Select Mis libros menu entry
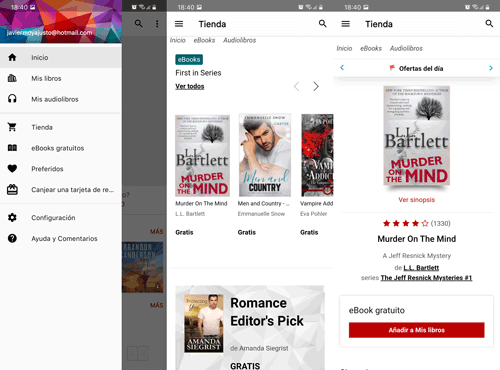The width and height of the screenshot is (500, 370). click(61, 78)
